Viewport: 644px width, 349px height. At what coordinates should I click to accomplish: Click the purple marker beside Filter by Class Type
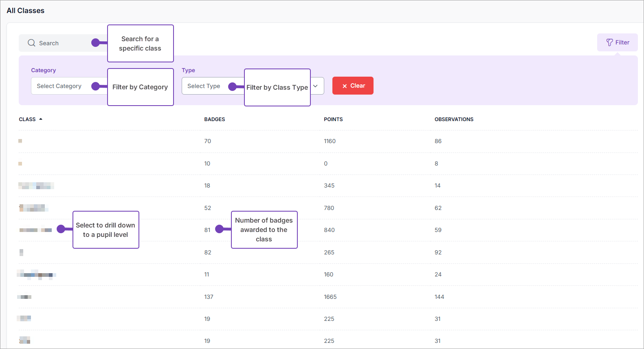point(233,86)
